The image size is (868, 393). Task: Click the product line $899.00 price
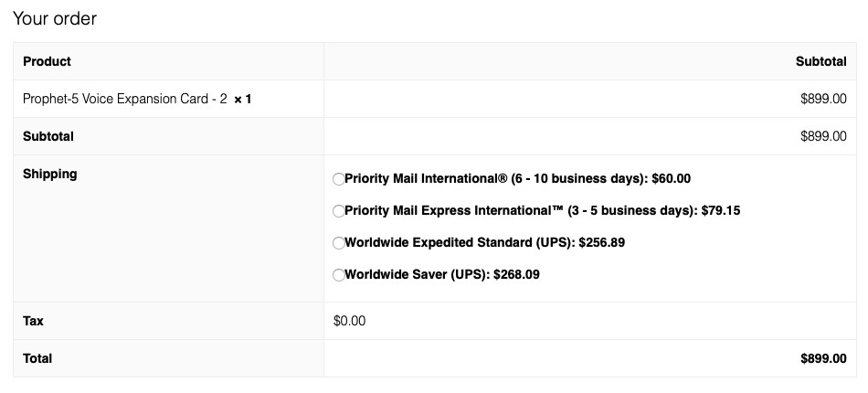(x=823, y=99)
